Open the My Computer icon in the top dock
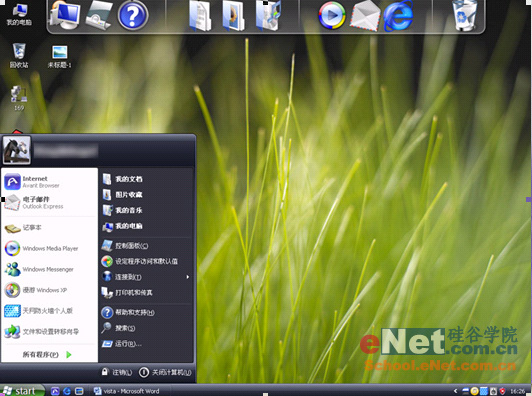532x396 pixels. 65,15
